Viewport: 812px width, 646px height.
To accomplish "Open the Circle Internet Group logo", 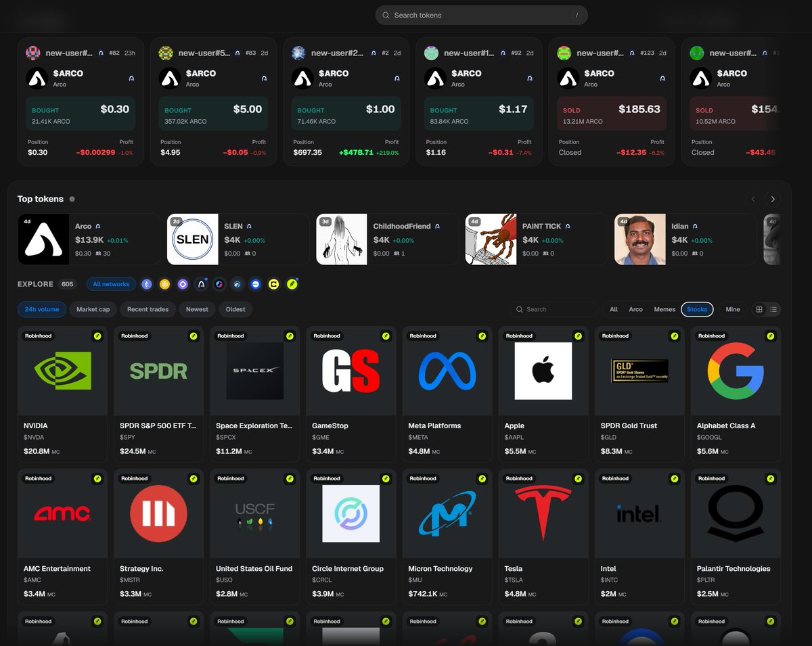I will click(x=351, y=513).
